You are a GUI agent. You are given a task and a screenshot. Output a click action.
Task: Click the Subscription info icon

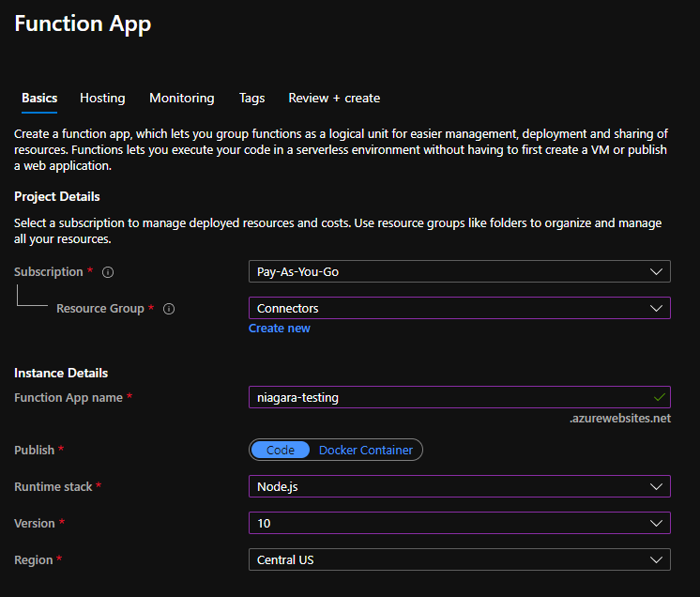point(108,272)
